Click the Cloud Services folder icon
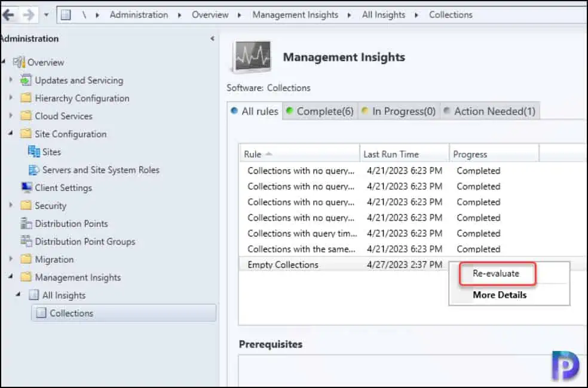Image resolution: width=588 pixels, height=388 pixels. tap(26, 116)
